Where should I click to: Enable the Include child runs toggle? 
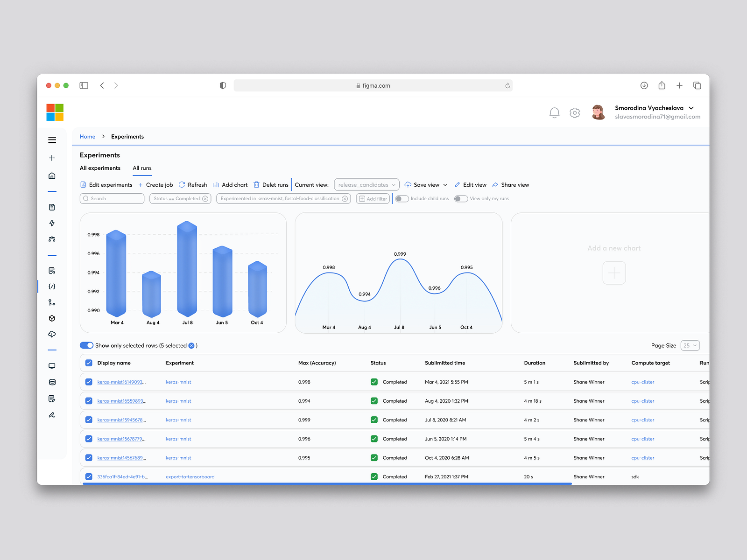tap(402, 198)
